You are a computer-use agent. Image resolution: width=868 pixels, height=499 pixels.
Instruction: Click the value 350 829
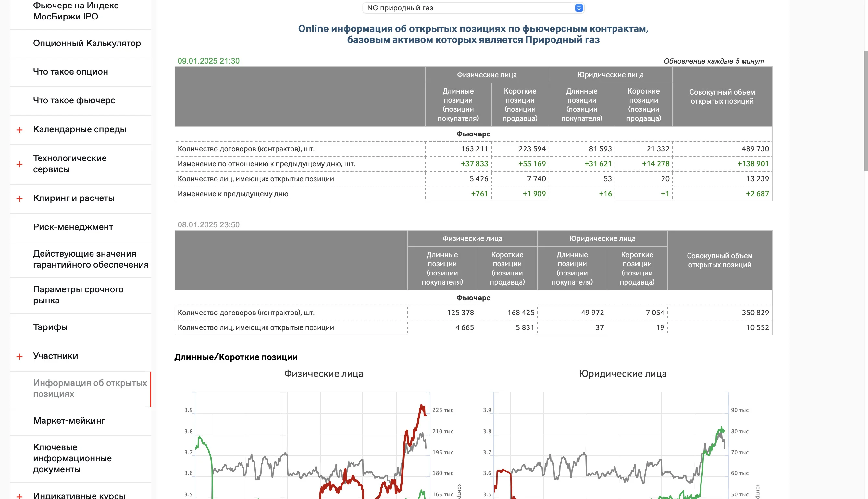pyautogui.click(x=755, y=313)
